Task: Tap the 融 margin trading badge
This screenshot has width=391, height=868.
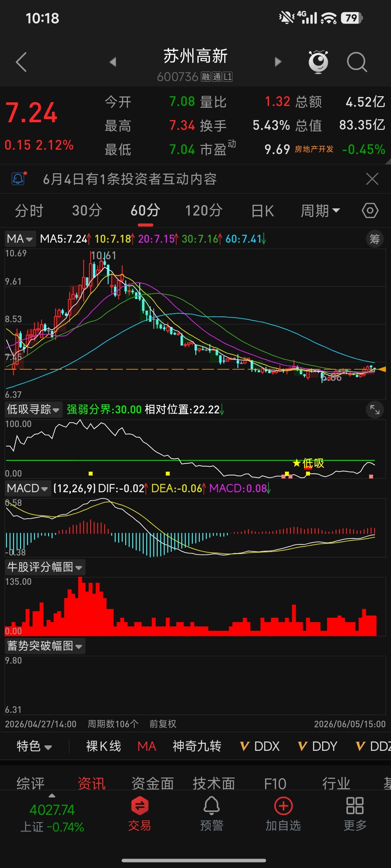Action: (206, 77)
